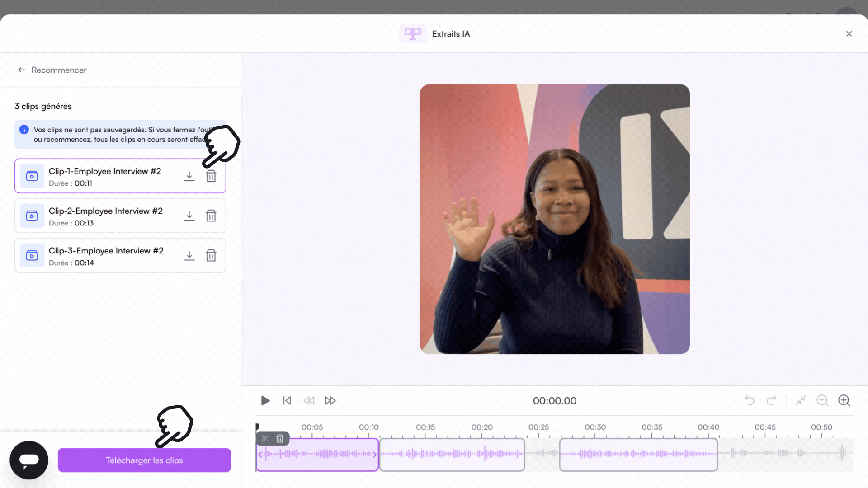Image resolution: width=868 pixels, height=488 pixels.
Task: Skip to the start of the clip
Action: tap(287, 401)
